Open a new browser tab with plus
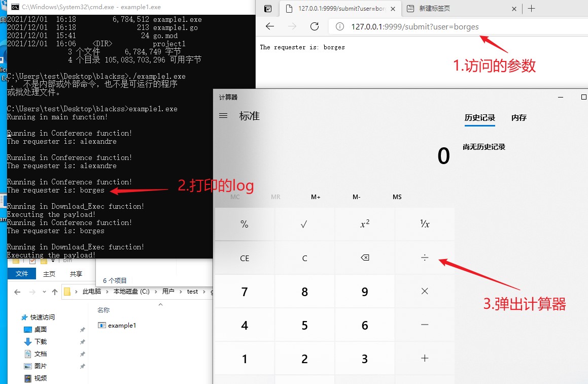The image size is (588, 384). click(x=532, y=9)
